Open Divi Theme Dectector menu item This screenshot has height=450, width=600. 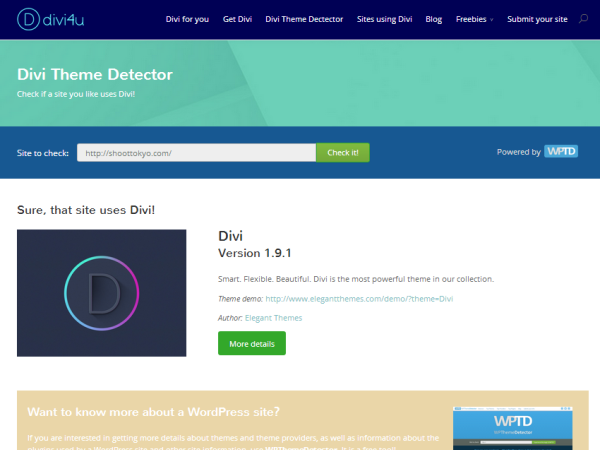tap(304, 19)
